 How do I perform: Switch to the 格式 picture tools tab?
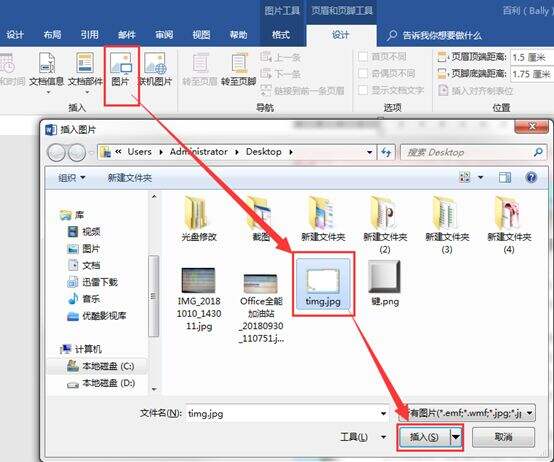[281, 35]
